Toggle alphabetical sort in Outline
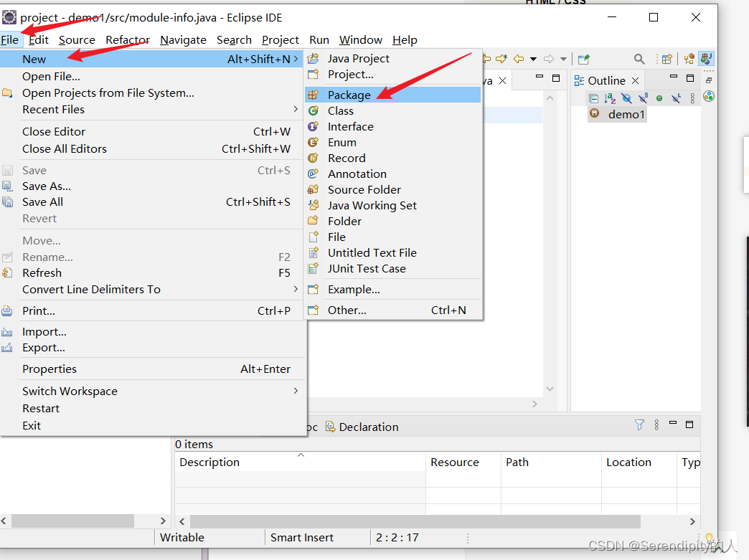 point(610,99)
